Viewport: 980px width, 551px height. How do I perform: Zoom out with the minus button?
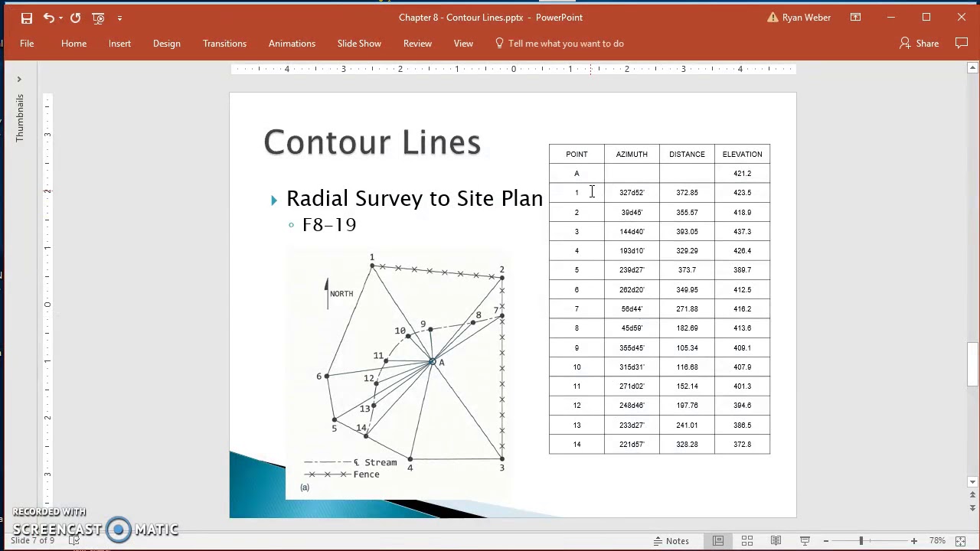[x=825, y=541]
